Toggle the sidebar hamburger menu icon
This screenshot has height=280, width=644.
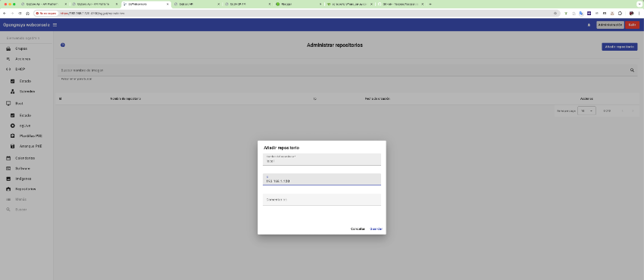(x=55, y=25)
